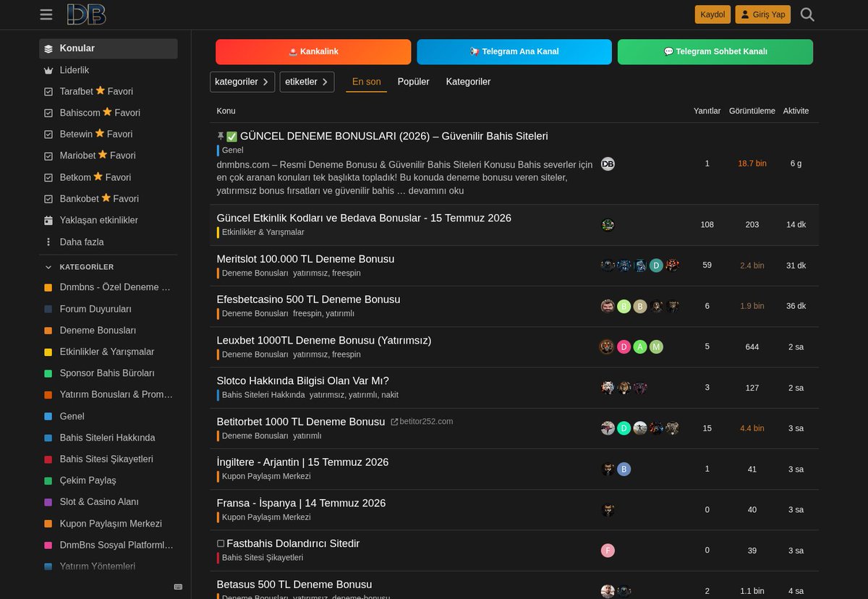Click the D avatar in Betitorbet row

(x=624, y=428)
